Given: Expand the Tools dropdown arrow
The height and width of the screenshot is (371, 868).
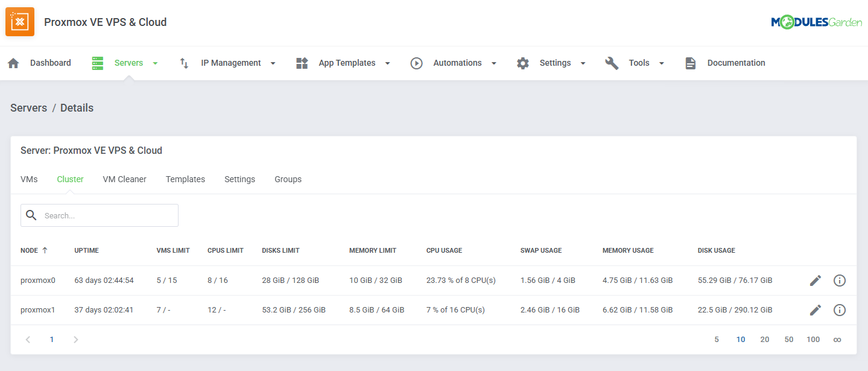Looking at the screenshot, I should coord(662,63).
